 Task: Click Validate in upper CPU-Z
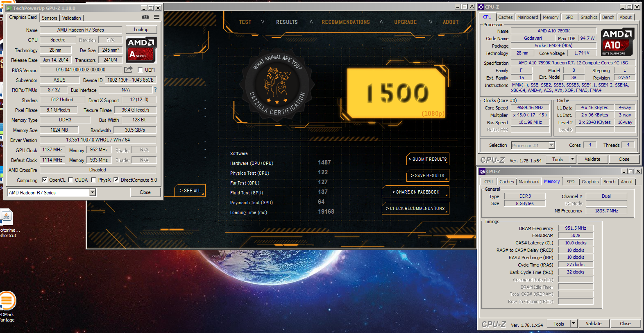[592, 159]
